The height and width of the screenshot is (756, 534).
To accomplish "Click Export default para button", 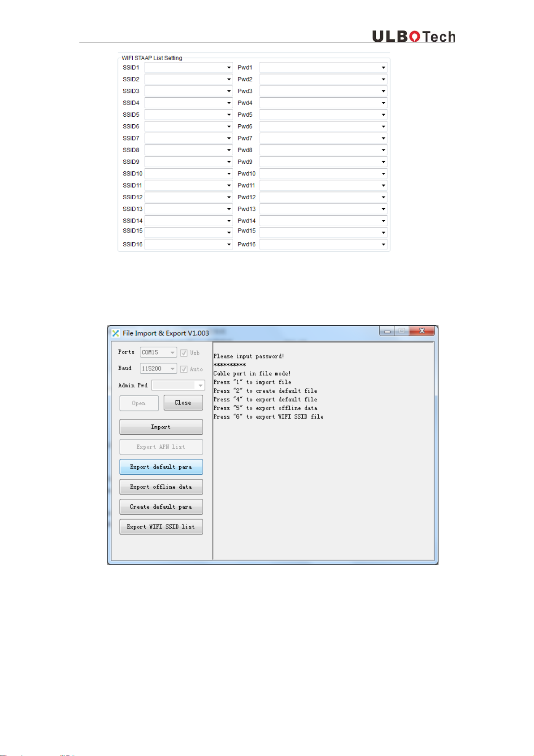I will (x=161, y=467).
